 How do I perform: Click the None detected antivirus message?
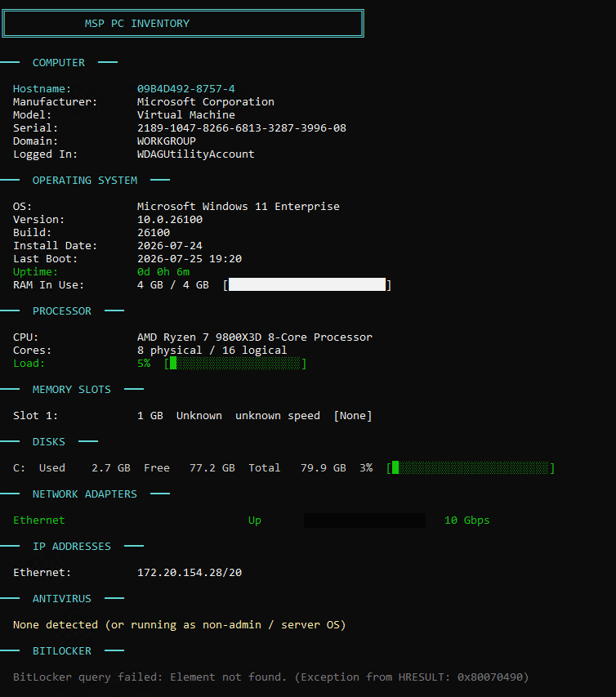(179, 625)
